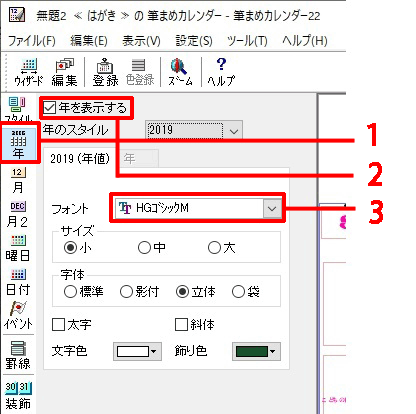Open the ファイル(F) menu
This screenshot has height=414, width=416.
tap(31, 41)
